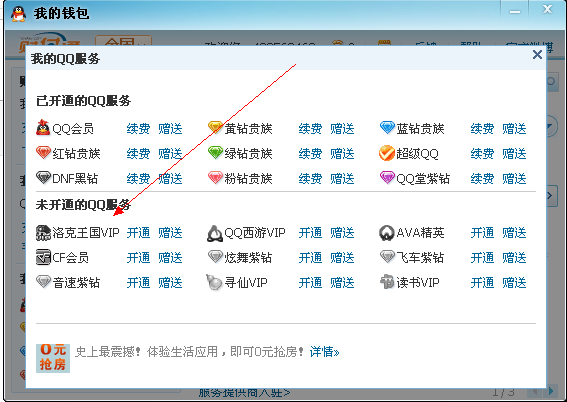The height and width of the screenshot is (402, 567).
Task: Minimize the 我的钱包 window
Action: (515, 11)
